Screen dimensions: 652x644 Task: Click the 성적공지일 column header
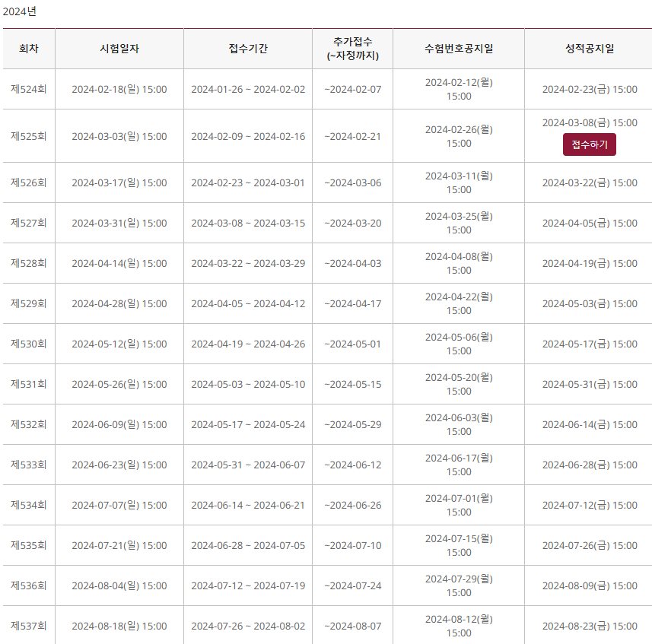click(590, 49)
